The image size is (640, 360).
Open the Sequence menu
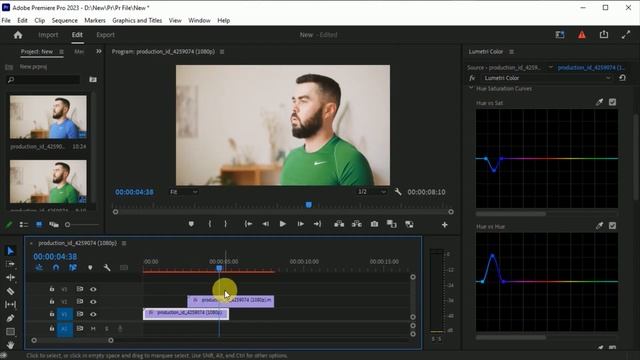[64, 20]
